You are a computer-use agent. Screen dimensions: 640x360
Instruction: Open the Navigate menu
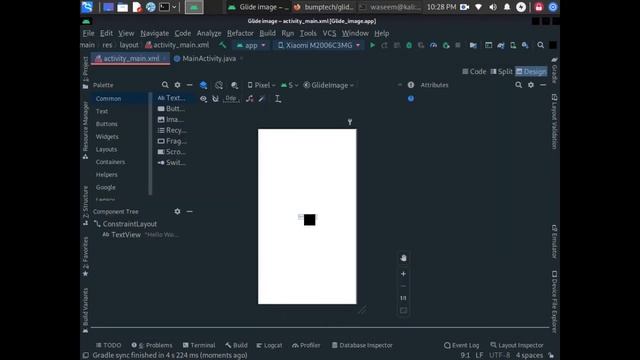point(155,33)
